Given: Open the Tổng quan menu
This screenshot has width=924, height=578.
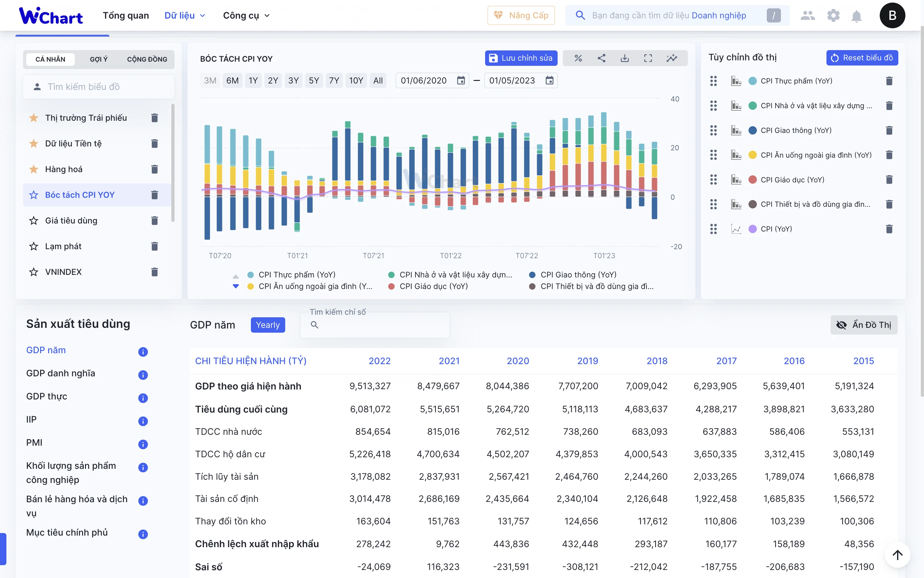Looking at the screenshot, I should (x=126, y=16).
